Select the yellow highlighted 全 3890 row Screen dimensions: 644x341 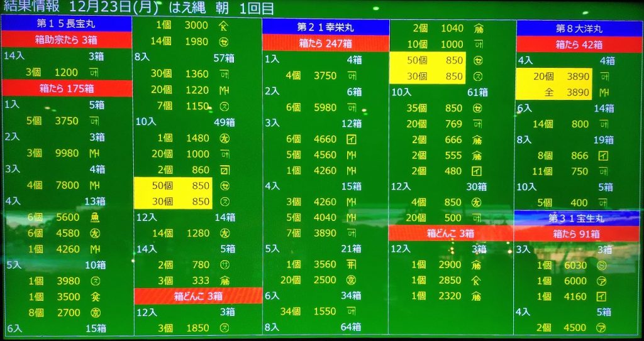(x=554, y=92)
